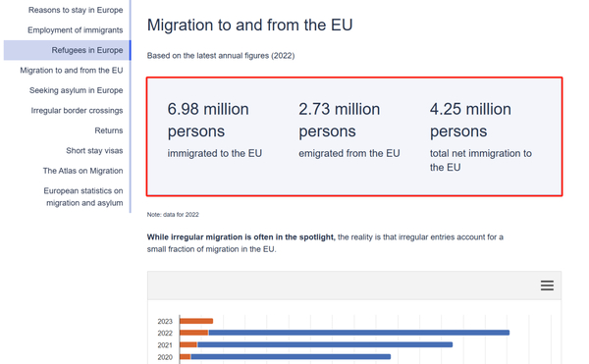Open Employment of immigrants section
The height and width of the screenshot is (364, 589).
point(76,30)
